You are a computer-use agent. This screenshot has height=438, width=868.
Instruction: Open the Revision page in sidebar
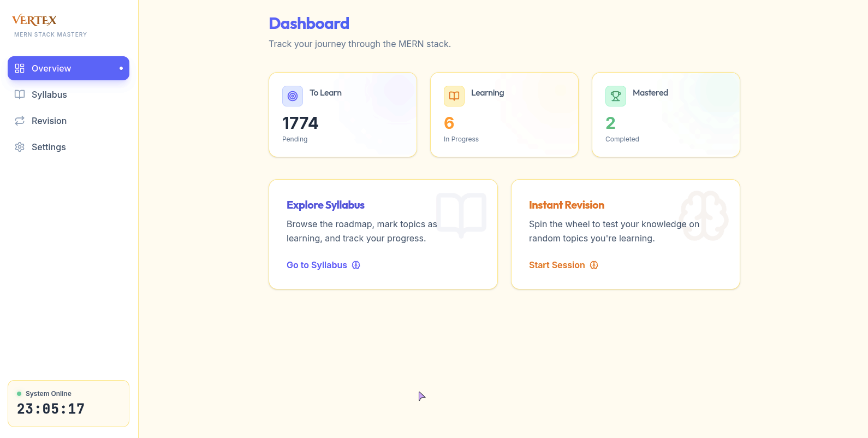(68, 121)
